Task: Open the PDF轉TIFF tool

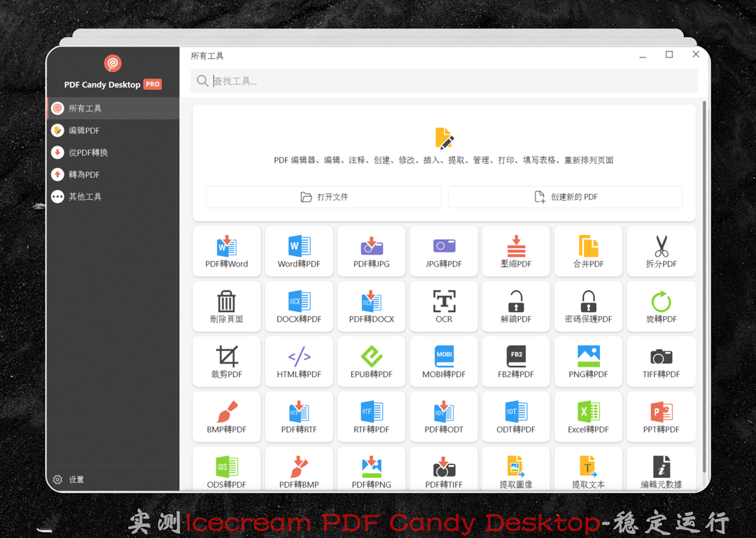Action: [444, 469]
